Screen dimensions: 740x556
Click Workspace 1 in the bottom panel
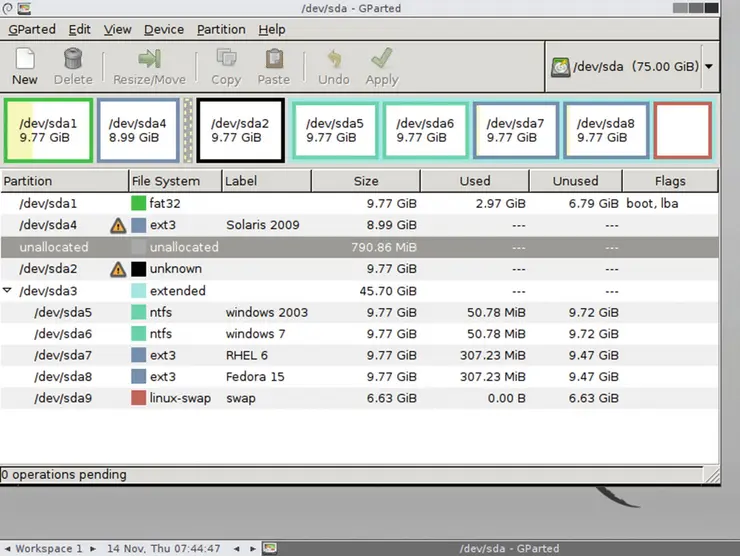click(x=48, y=548)
